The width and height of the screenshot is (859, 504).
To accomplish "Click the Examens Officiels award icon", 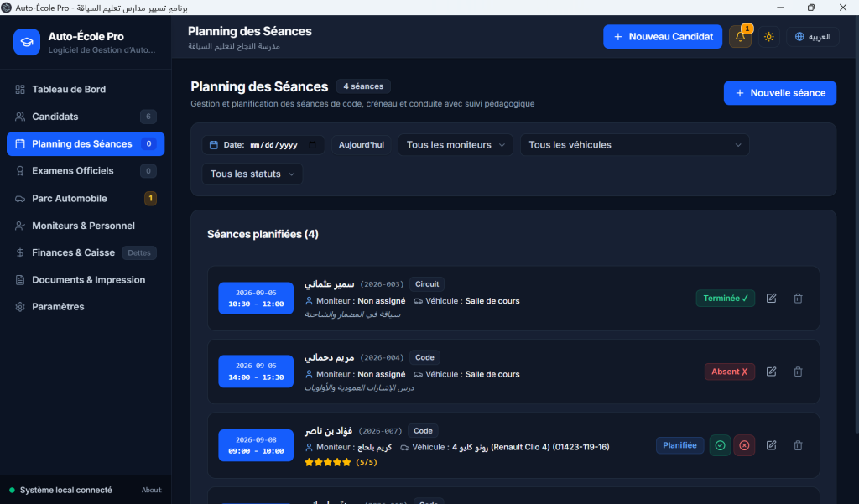I will tap(20, 171).
